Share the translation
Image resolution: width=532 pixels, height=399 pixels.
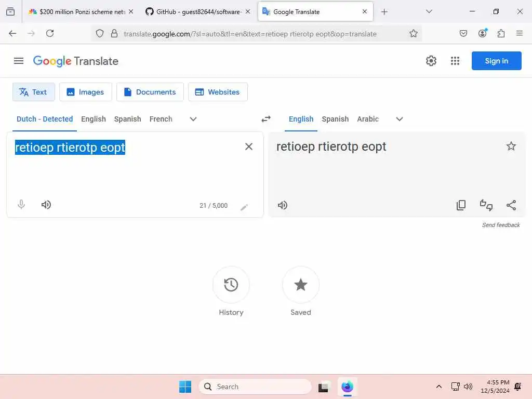pyautogui.click(x=511, y=205)
